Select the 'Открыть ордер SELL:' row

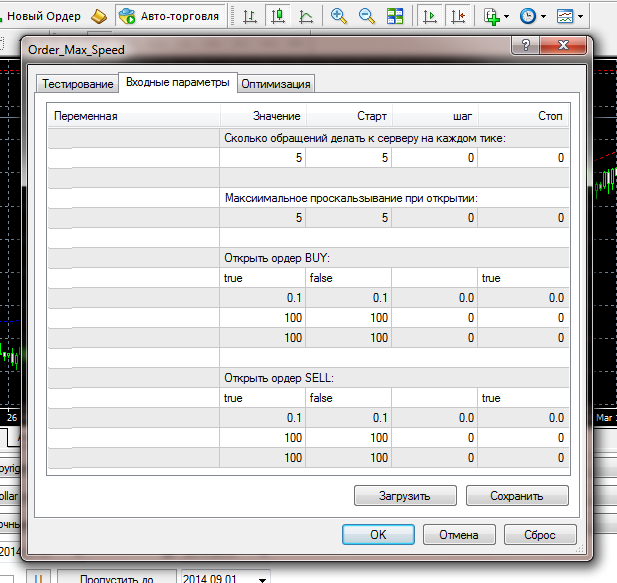tap(308, 378)
